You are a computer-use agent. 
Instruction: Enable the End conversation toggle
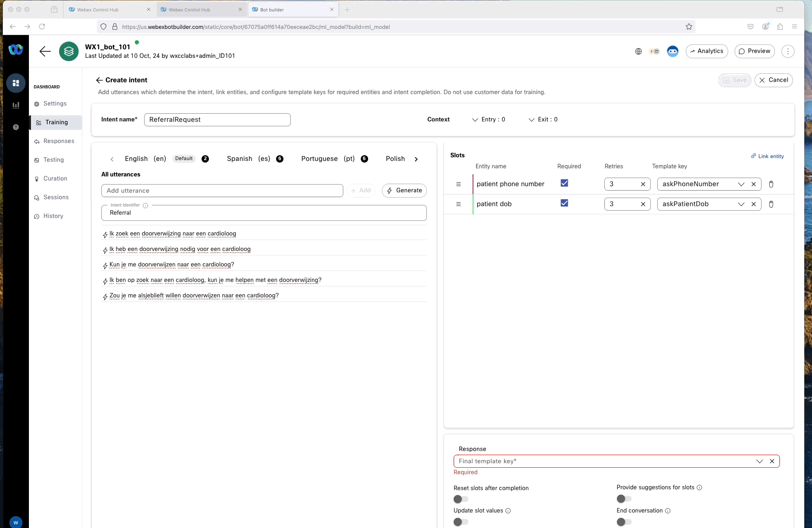624,522
